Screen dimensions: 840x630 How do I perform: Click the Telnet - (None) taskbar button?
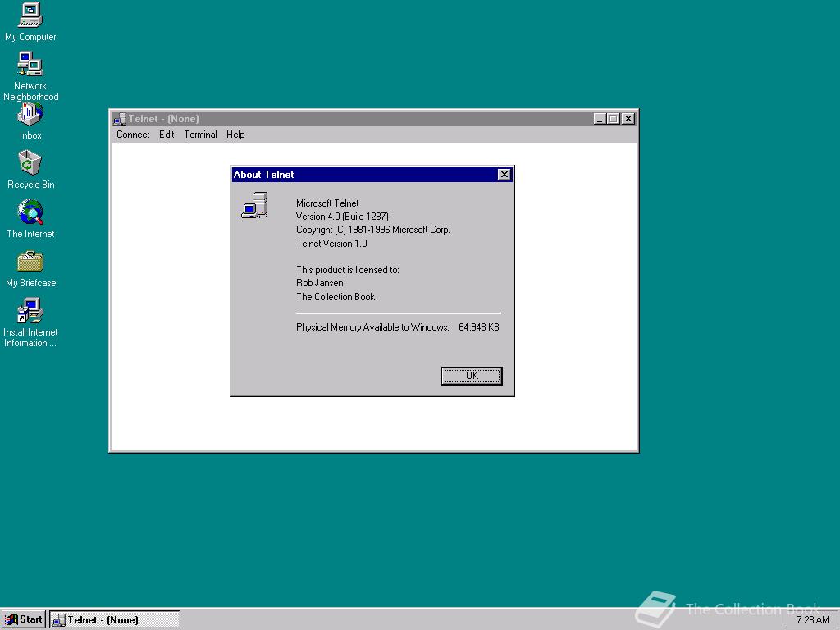[115, 620]
